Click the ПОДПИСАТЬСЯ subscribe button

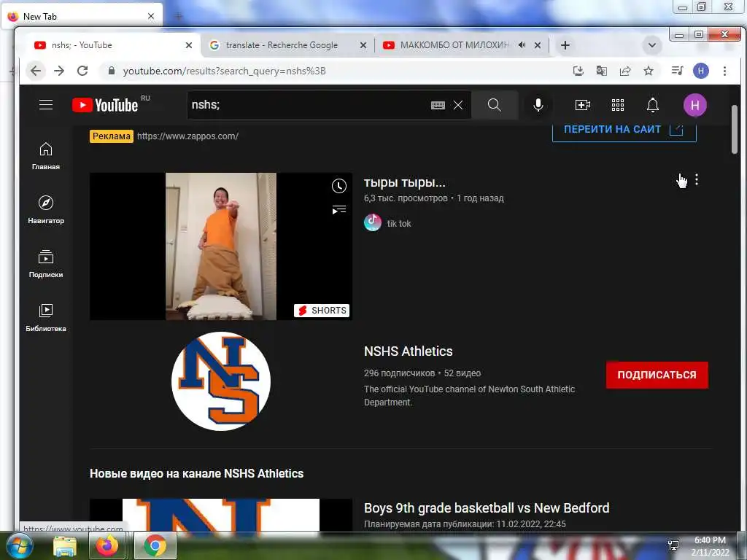(657, 375)
